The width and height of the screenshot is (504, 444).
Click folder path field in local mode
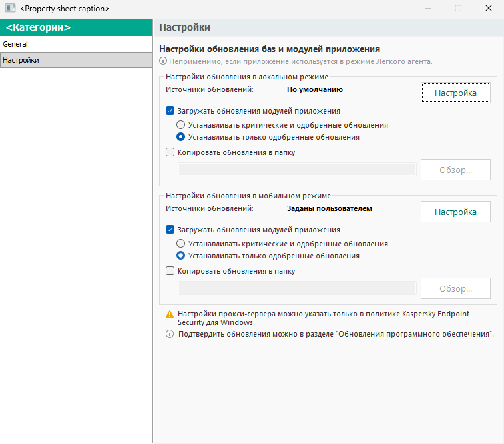coord(297,170)
